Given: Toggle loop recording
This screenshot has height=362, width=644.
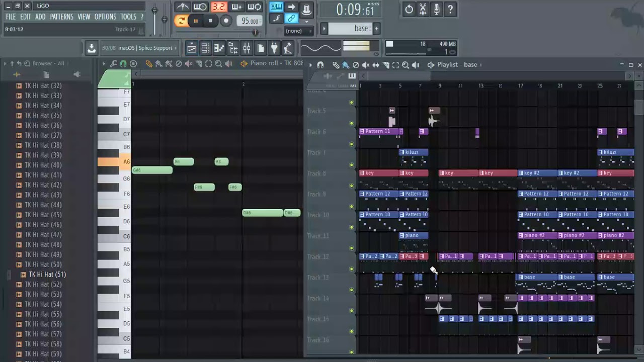Looking at the screenshot, I should (255, 7).
